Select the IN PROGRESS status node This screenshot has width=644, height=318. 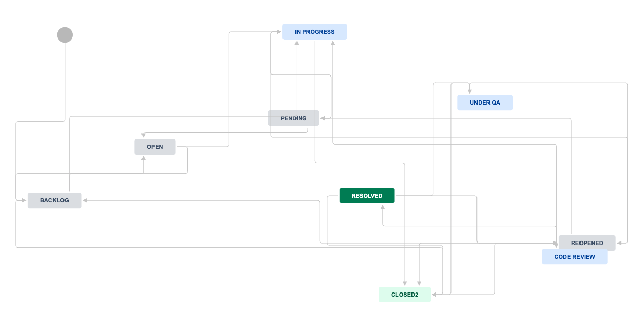coord(315,32)
